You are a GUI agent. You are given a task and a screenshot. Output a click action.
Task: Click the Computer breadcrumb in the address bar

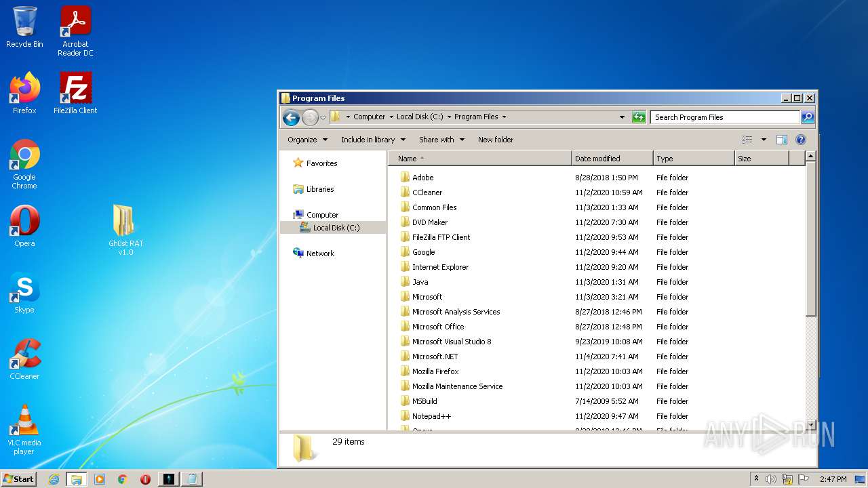[x=370, y=117]
